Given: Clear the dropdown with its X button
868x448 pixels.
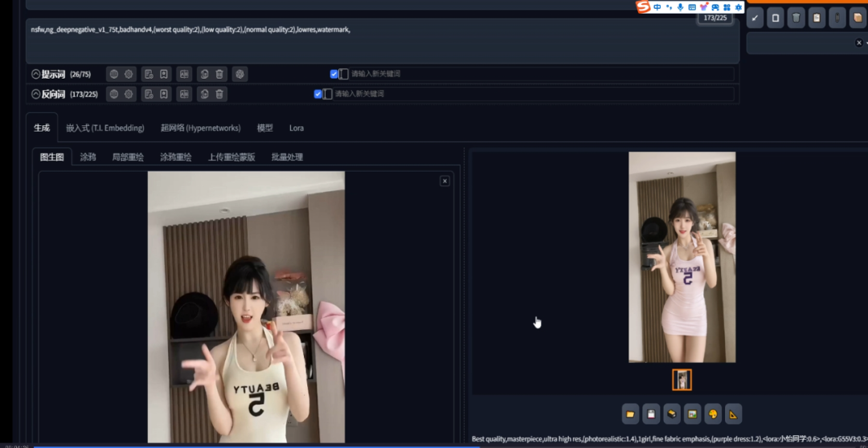Looking at the screenshot, I should pyautogui.click(x=859, y=43).
